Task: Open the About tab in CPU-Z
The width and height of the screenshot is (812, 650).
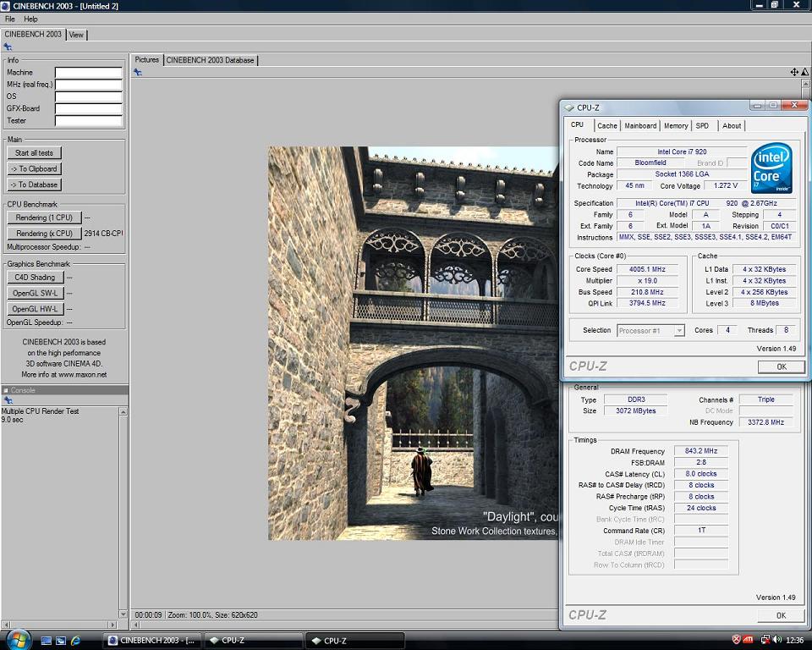Action: coord(732,125)
